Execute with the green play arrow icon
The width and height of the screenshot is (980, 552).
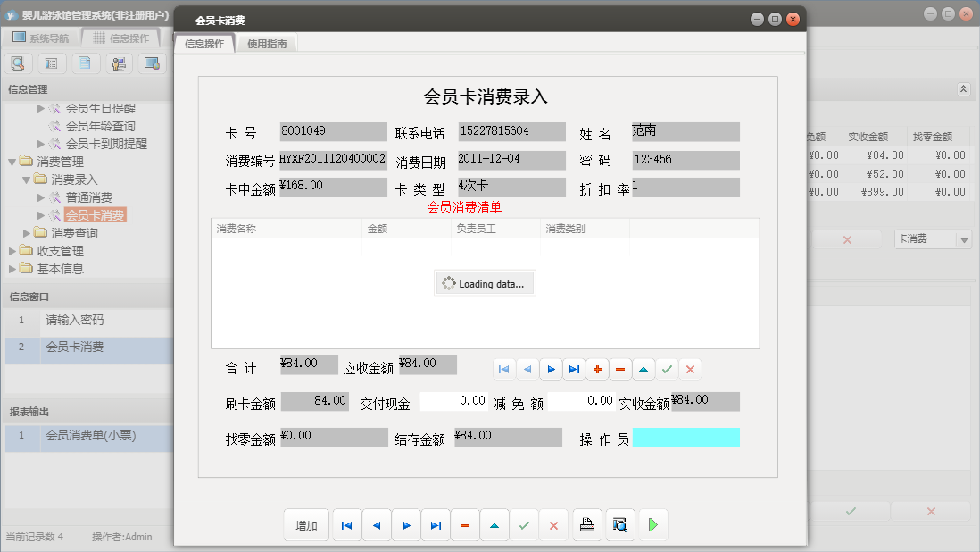(652, 525)
